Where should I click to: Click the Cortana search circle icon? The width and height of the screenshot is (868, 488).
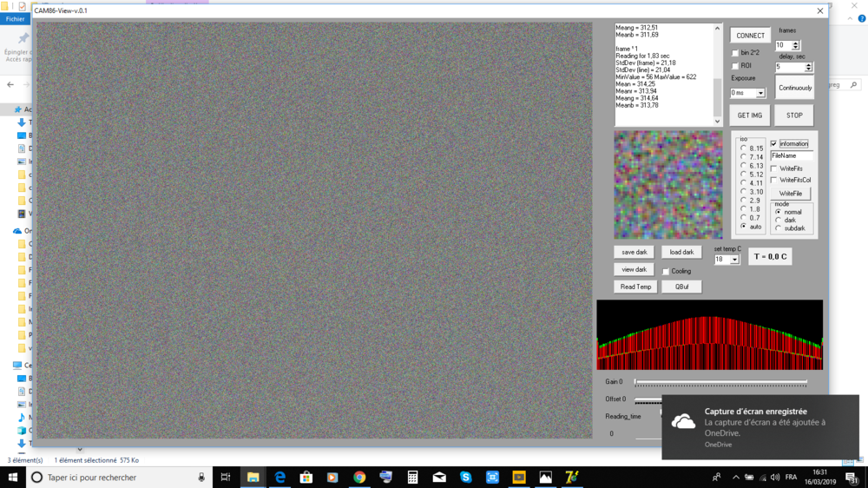[36, 477]
